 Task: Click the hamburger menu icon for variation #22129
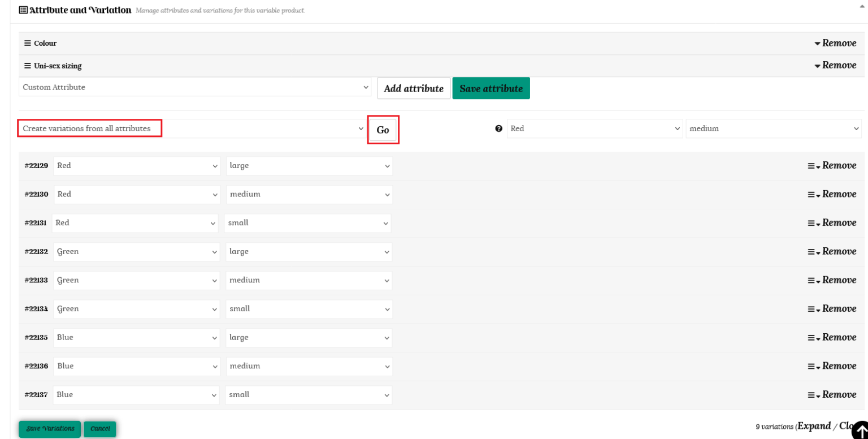pos(811,166)
